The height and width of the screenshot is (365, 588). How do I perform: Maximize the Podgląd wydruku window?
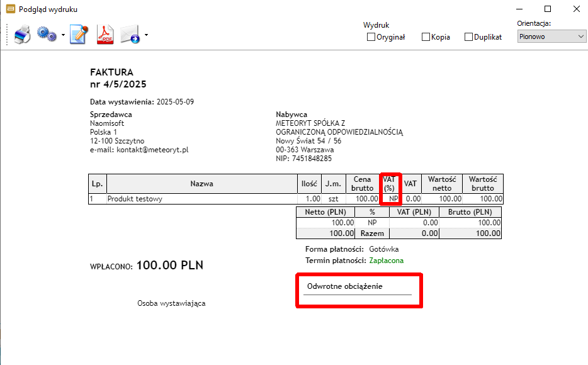click(x=548, y=9)
